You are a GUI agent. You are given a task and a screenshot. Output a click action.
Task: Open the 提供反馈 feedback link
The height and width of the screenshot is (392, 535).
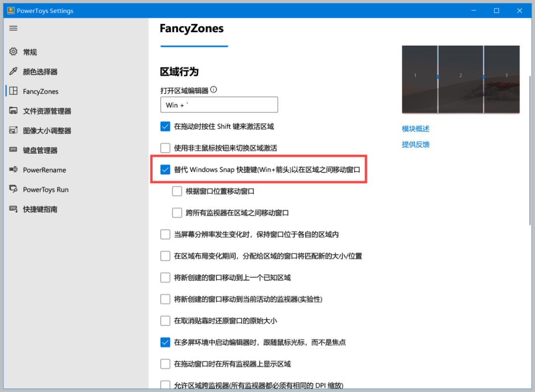point(415,144)
